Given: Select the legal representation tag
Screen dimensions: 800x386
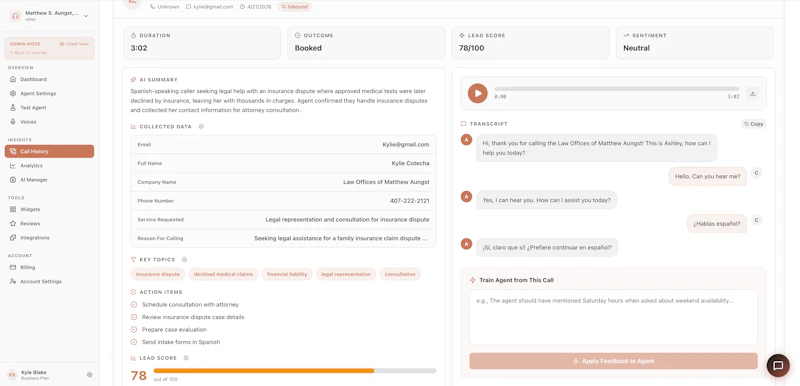Looking at the screenshot, I should [346, 274].
